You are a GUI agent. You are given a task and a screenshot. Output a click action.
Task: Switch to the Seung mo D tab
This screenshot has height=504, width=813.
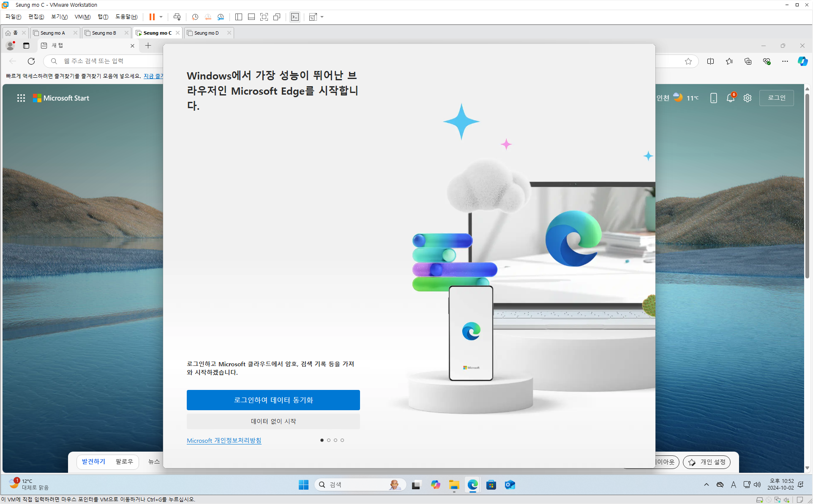[207, 33]
